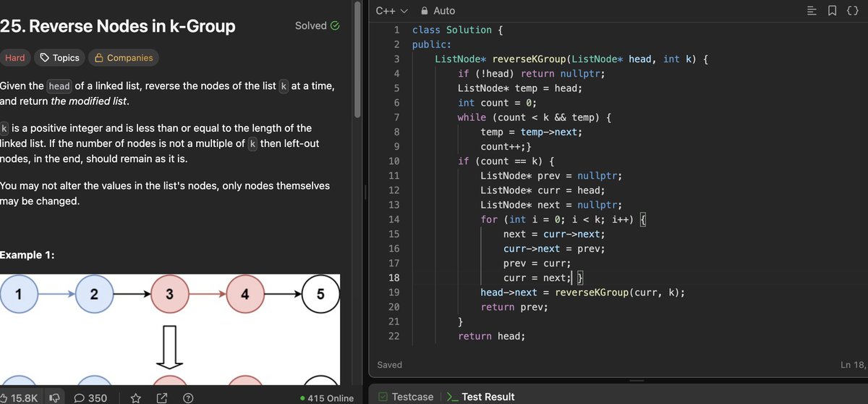The width and height of the screenshot is (868, 404).
Task: Switch to the Testcase tab
Action: tap(406, 397)
